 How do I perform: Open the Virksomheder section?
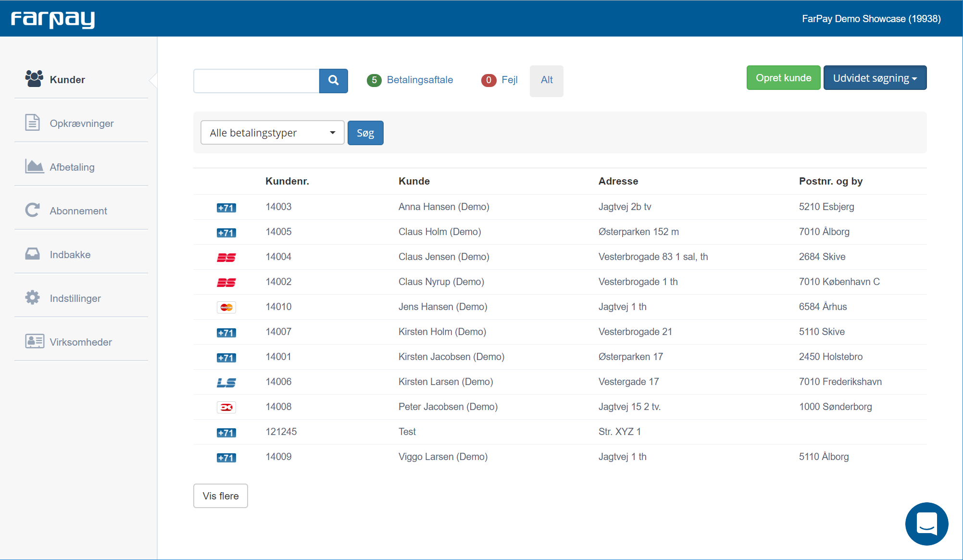pyautogui.click(x=80, y=342)
